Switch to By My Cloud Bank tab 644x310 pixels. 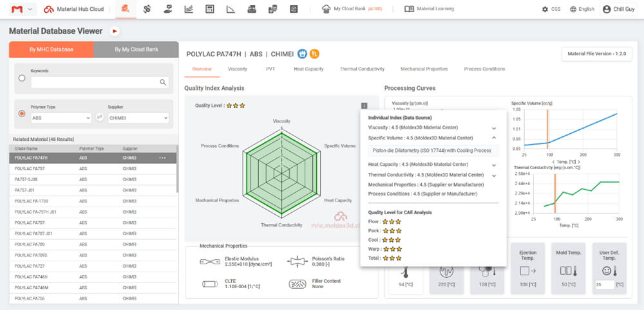(136, 50)
